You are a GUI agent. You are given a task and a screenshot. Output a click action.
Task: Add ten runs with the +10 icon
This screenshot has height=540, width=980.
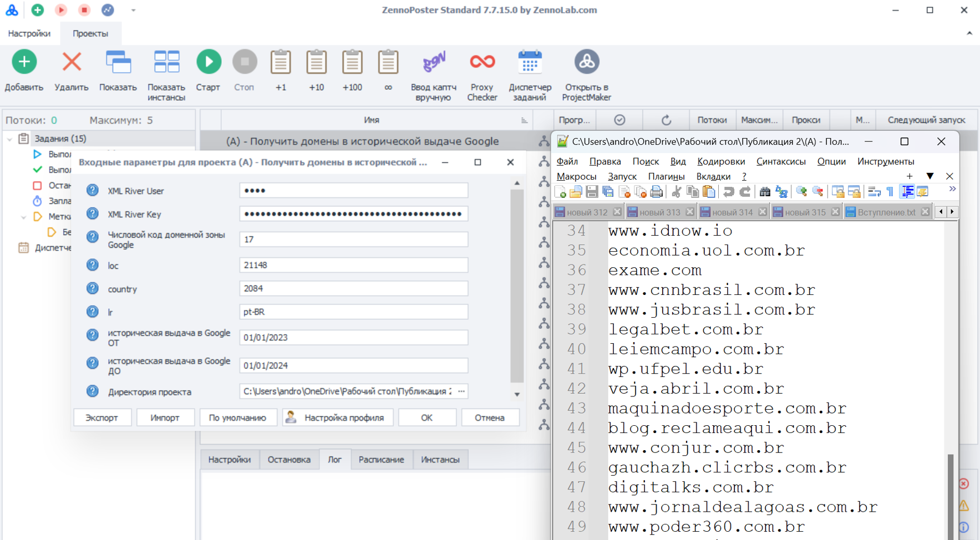[x=316, y=62]
